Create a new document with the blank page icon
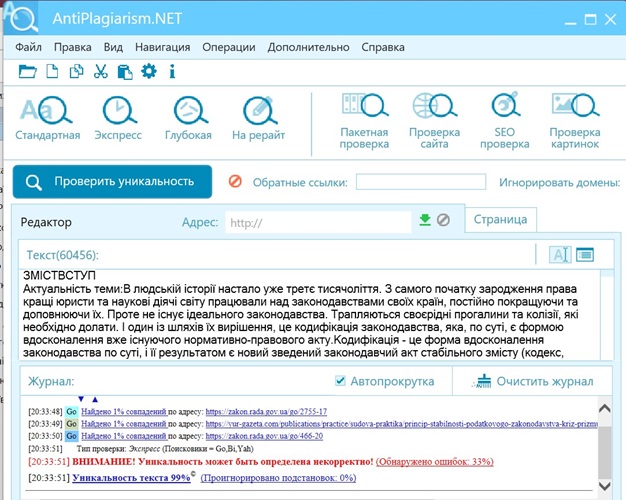This screenshot has height=500, width=626. [52, 72]
